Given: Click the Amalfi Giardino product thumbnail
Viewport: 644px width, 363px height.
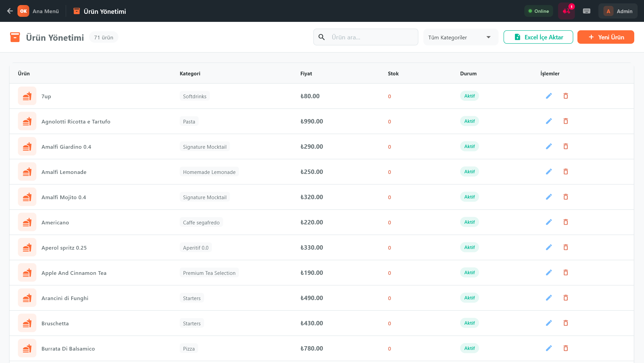Looking at the screenshot, I should pyautogui.click(x=27, y=147).
